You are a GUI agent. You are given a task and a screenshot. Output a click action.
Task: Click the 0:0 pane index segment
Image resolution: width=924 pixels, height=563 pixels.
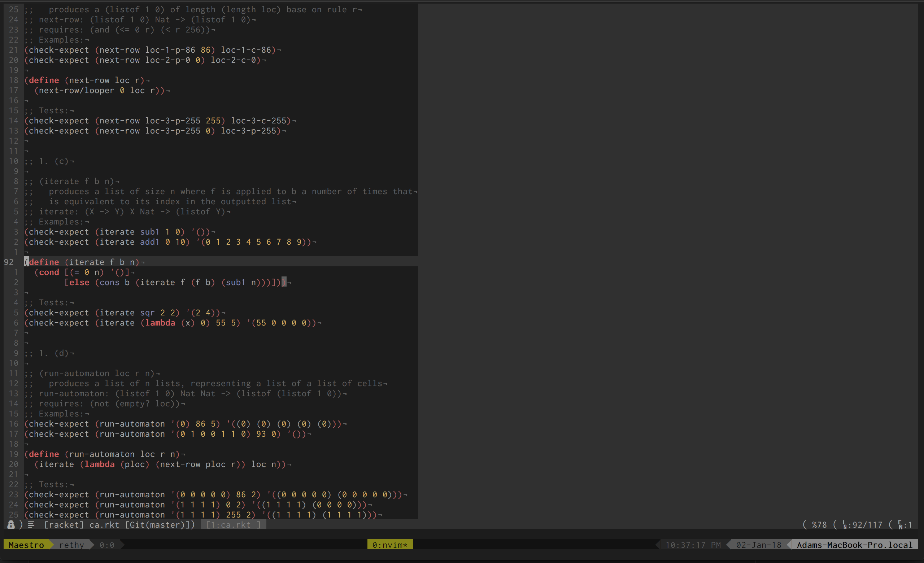click(x=107, y=545)
